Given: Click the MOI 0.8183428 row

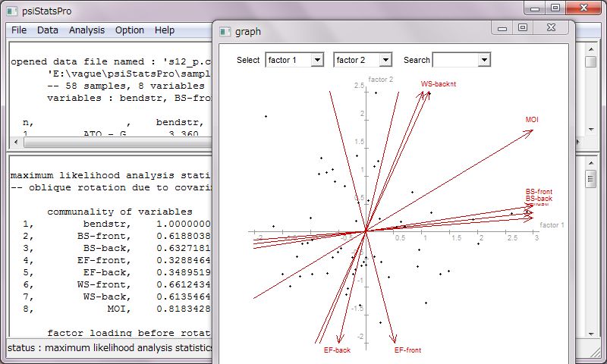Looking at the screenshot, I should tap(117, 309).
